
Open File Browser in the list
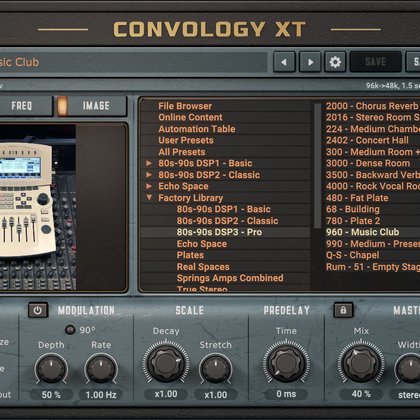(x=185, y=106)
